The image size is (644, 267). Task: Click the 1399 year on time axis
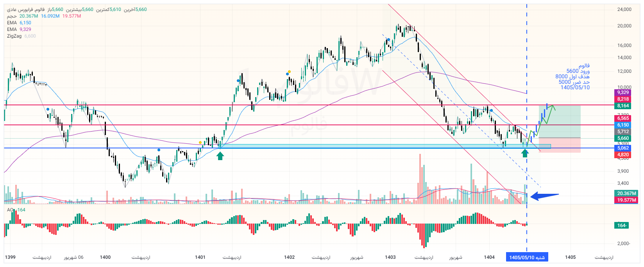tap(10, 257)
